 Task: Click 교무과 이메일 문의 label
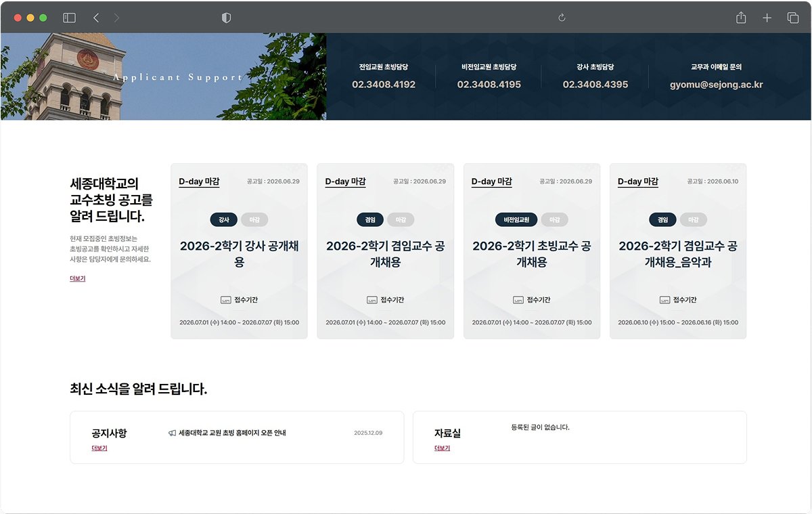[717, 67]
